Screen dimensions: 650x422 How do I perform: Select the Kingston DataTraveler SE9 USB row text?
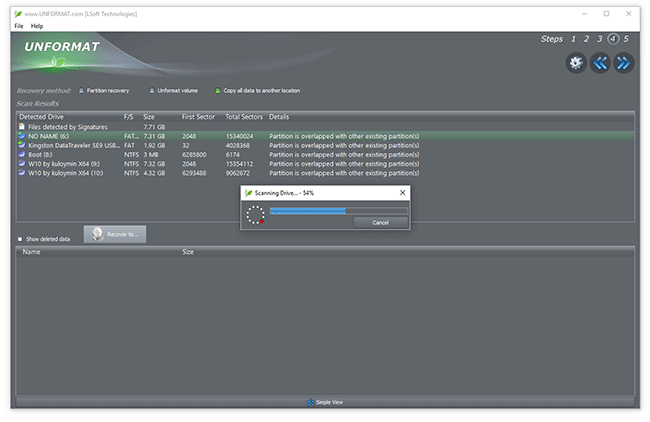(74, 146)
